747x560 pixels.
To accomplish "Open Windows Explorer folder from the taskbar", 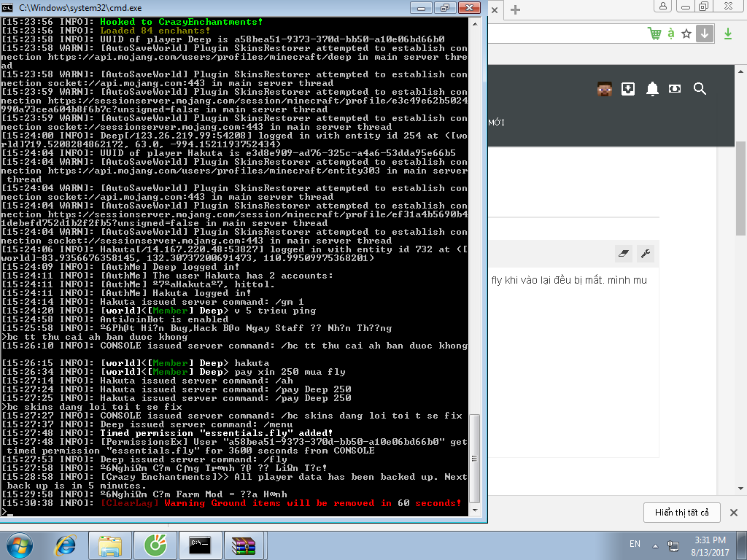I will (110, 545).
